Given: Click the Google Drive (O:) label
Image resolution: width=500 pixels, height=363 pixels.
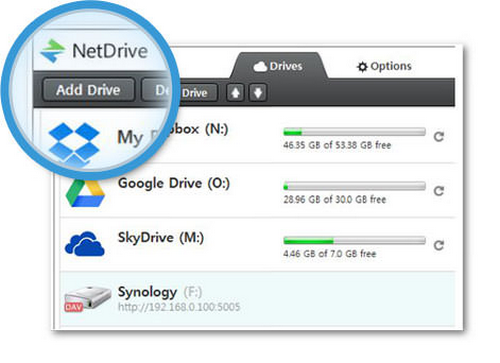Looking at the screenshot, I should click(x=174, y=183).
